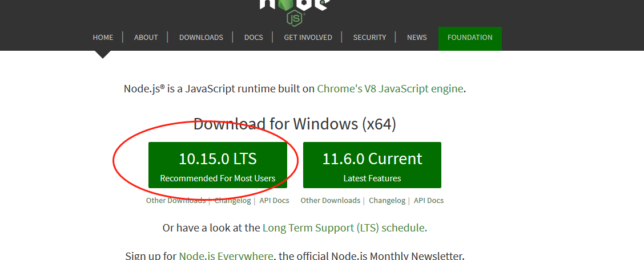Select GET INVOLVED nav item
Screen dimensions: 644x260
[x=308, y=37]
